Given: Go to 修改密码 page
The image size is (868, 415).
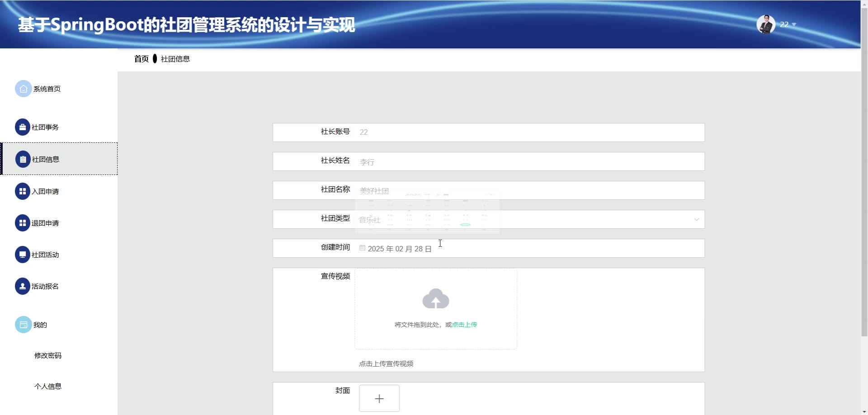Looking at the screenshot, I should (48, 355).
